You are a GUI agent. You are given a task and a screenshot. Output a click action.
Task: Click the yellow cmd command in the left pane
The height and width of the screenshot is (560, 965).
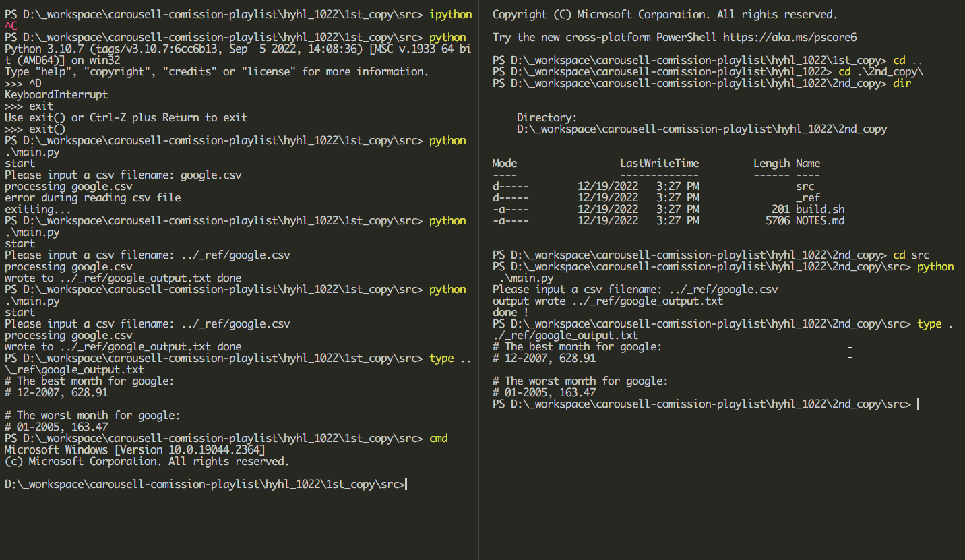[x=438, y=438]
